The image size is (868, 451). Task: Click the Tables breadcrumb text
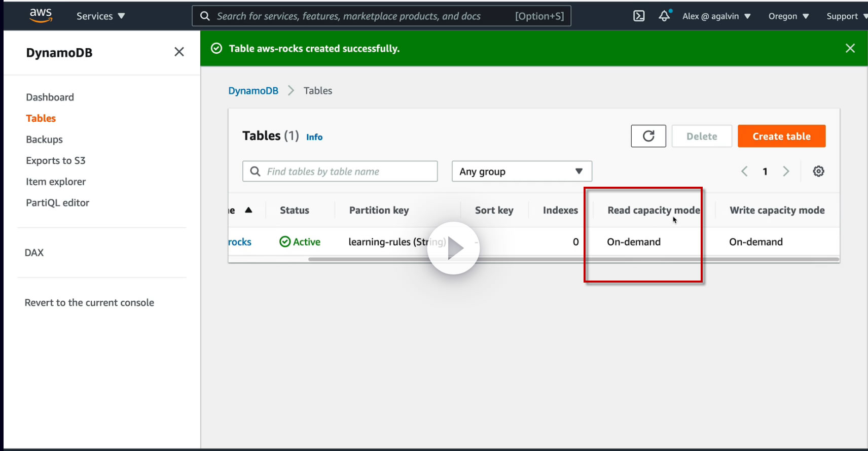pyautogui.click(x=318, y=91)
